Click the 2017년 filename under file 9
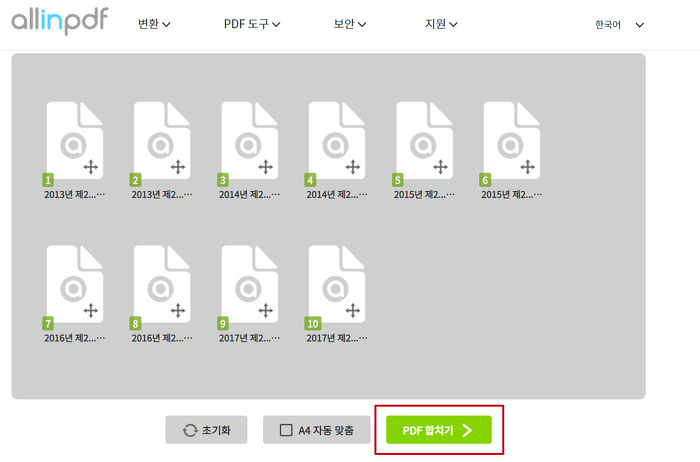700x462 pixels. 250,338
